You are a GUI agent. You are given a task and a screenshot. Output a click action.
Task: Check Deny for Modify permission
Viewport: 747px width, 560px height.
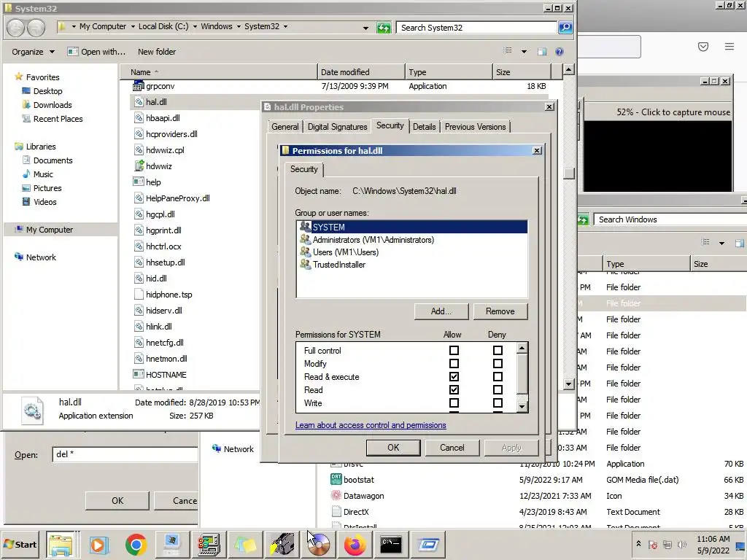coord(498,364)
